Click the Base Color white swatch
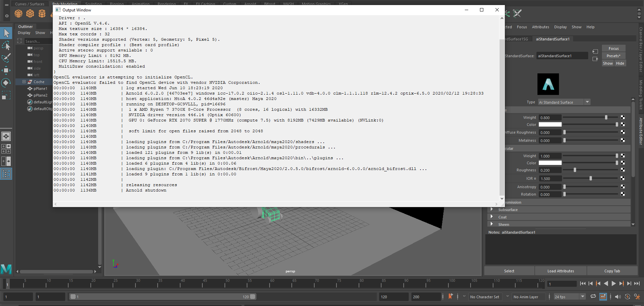644x306 pixels. pos(550,125)
